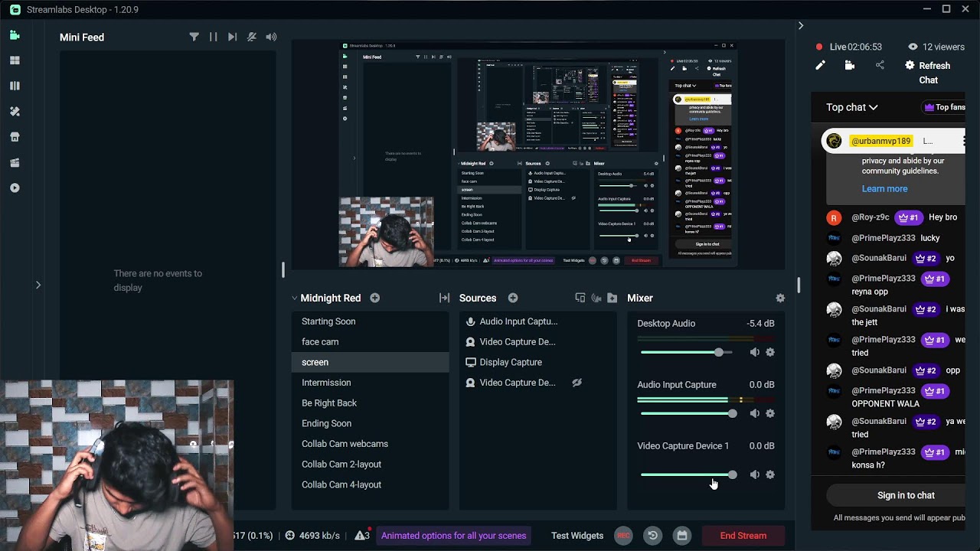Viewport: 980px width, 551px height.
Task: Add a new source with plus icon
Action: (x=512, y=298)
